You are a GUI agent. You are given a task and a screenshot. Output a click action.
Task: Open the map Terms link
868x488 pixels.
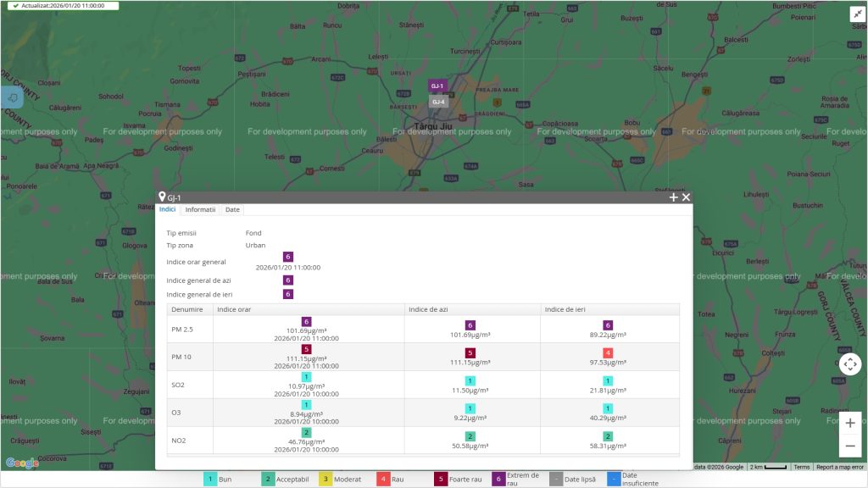801,467
